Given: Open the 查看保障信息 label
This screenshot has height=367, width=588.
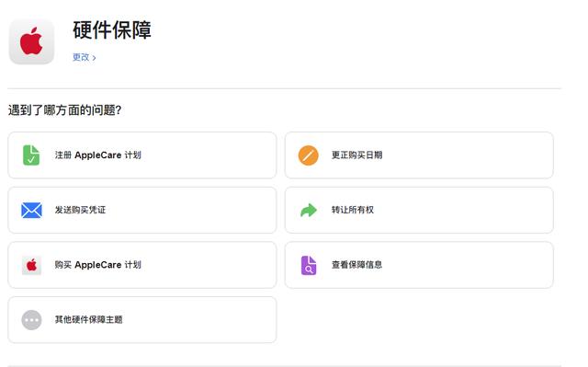Looking at the screenshot, I should tap(356, 265).
